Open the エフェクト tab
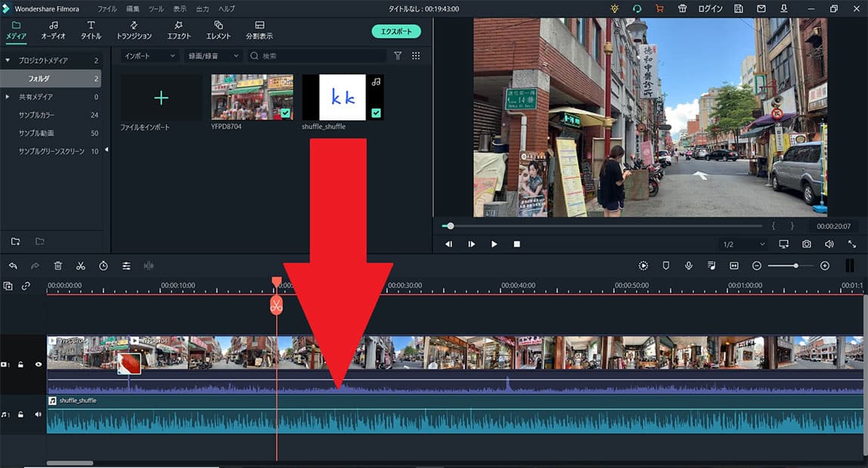This screenshot has width=868, height=468. click(178, 30)
